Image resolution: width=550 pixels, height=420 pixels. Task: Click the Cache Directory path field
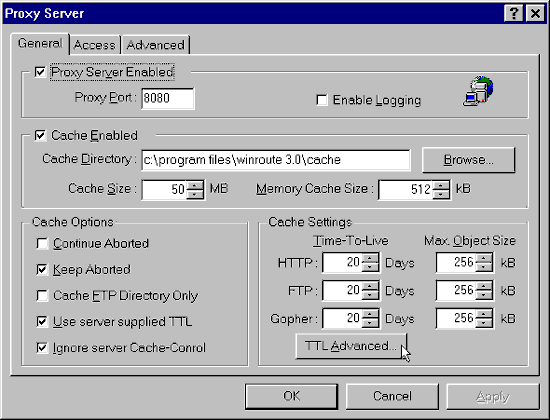coord(276,160)
